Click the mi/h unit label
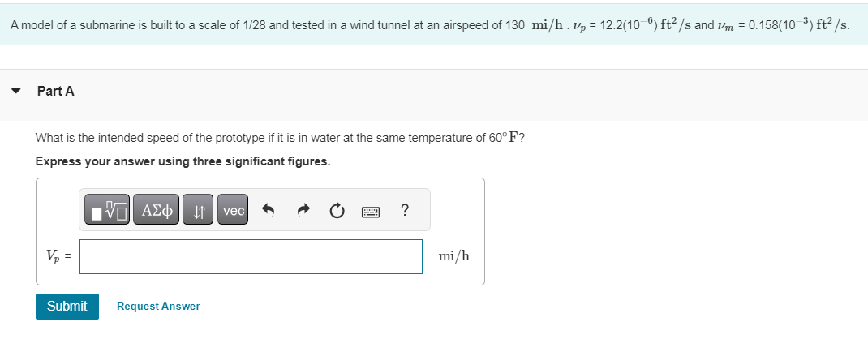Screen dimensions: 868x339 pyautogui.click(x=453, y=256)
